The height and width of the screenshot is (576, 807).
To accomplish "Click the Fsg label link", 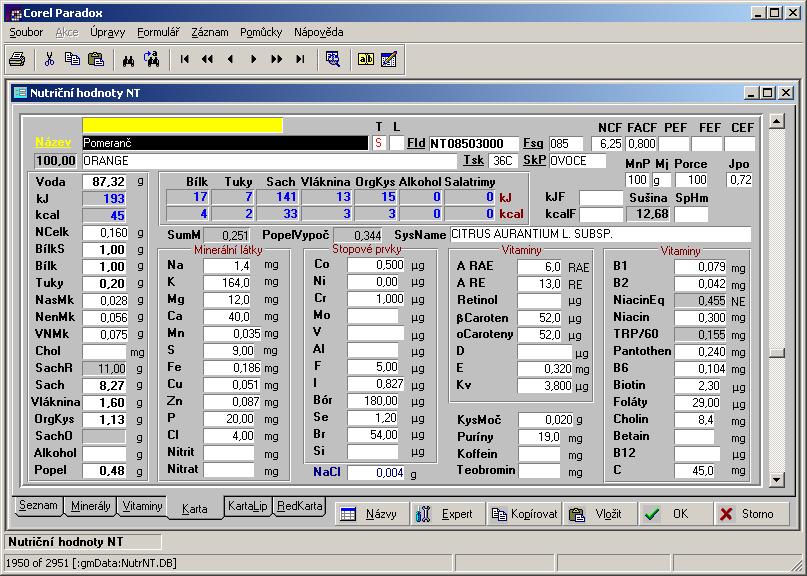I will pos(533,143).
